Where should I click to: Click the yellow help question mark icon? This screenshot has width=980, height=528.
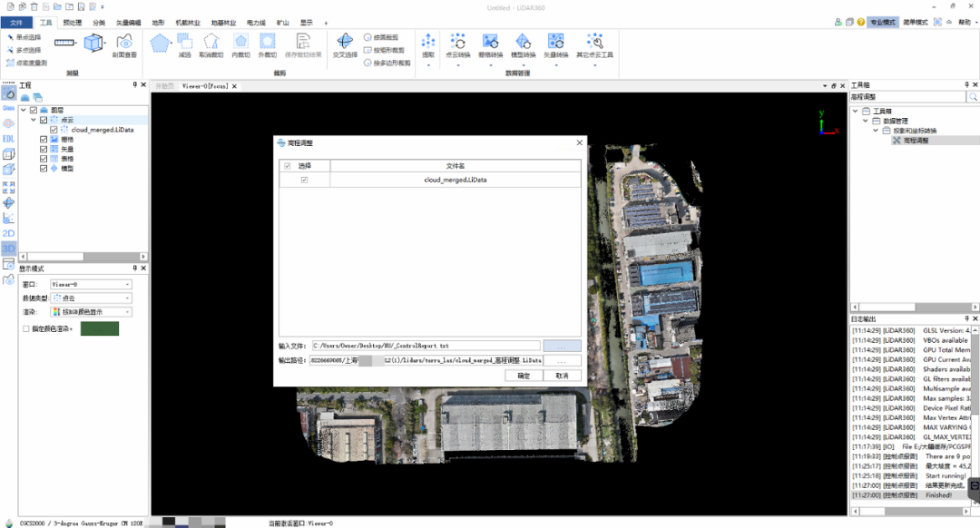point(861,22)
